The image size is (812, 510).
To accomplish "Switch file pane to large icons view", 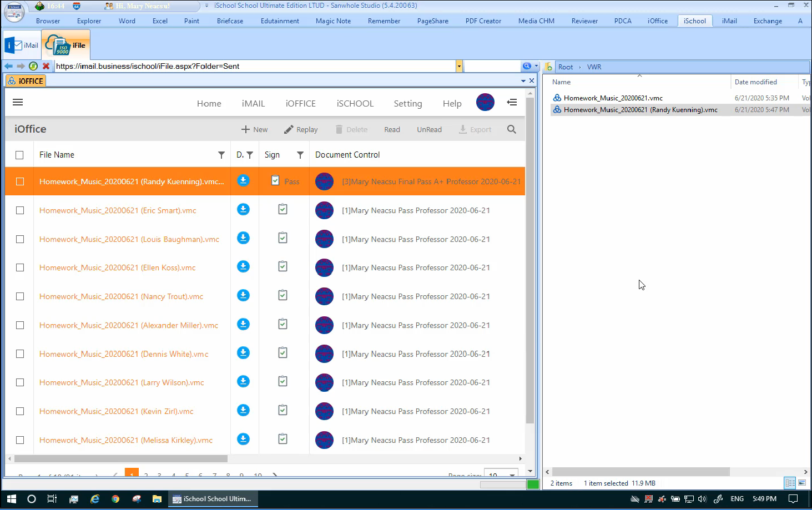I will point(802,483).
